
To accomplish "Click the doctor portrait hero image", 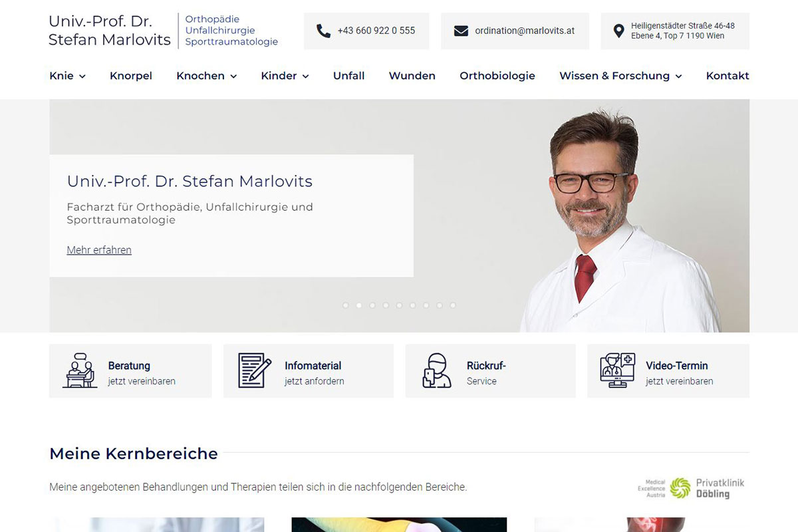I will (x=598, y=219).
